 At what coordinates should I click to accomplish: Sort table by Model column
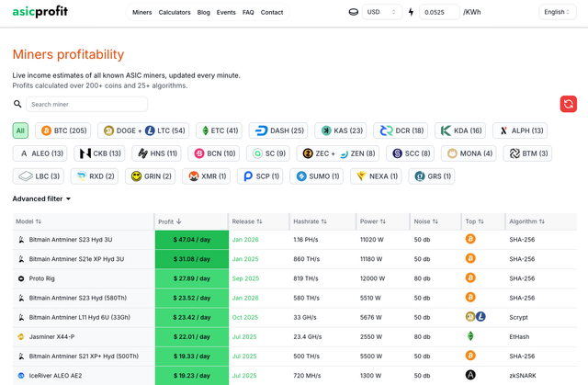point(28,221)
